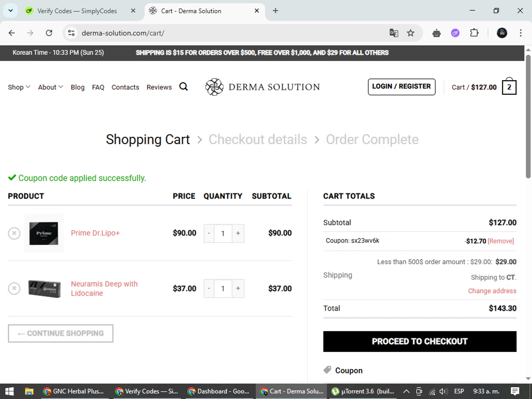Screen dimensions: 532x399
Task: Click the ESP language indicator
Action: pos(459,391)
